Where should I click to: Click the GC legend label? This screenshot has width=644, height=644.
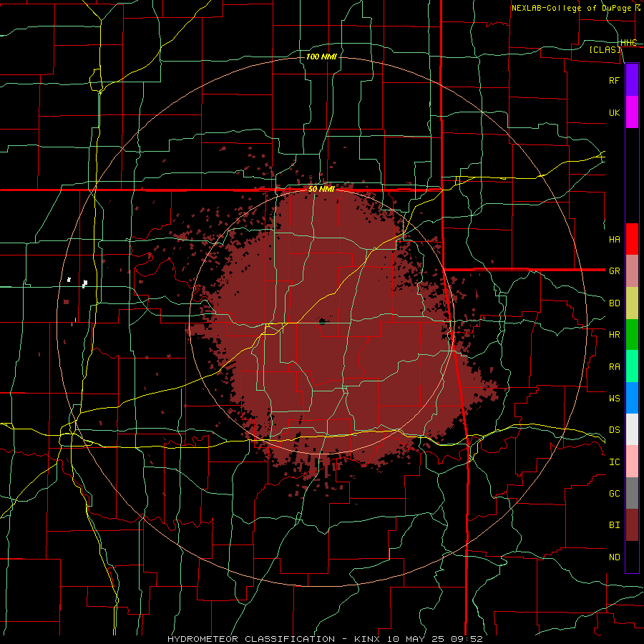614,494
